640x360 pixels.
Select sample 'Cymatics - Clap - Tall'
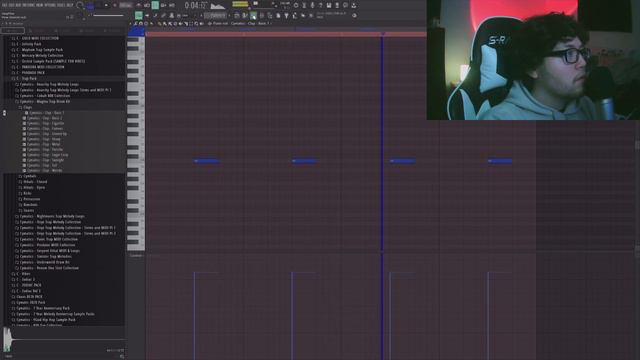pyautogui.click(x=42, y=166)
